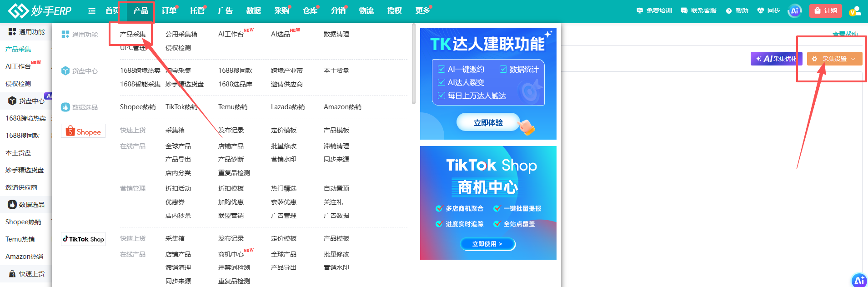
Task: Open the 更多 top menu
Action: point(423,11)
